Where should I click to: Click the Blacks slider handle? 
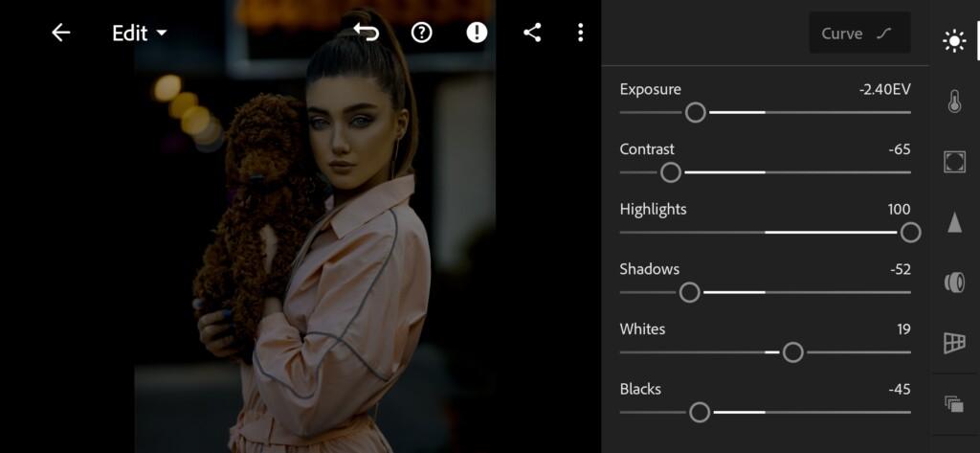[700, 413]
